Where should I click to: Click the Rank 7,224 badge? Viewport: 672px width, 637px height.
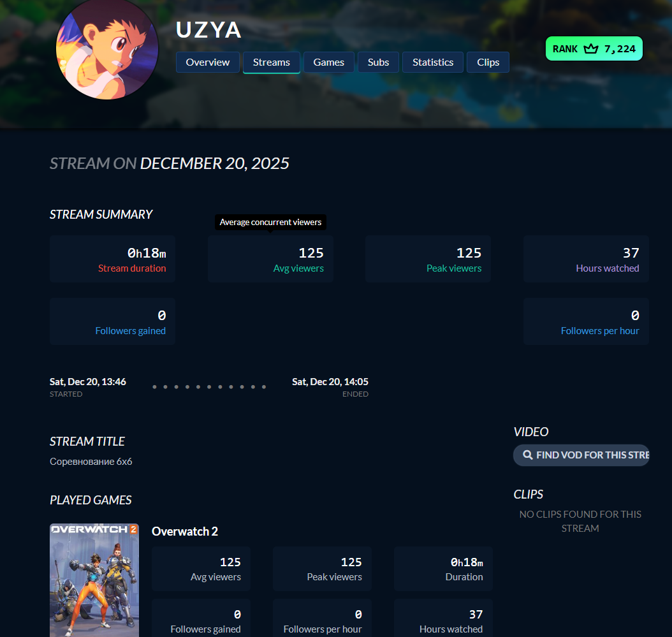pos(594,48)
